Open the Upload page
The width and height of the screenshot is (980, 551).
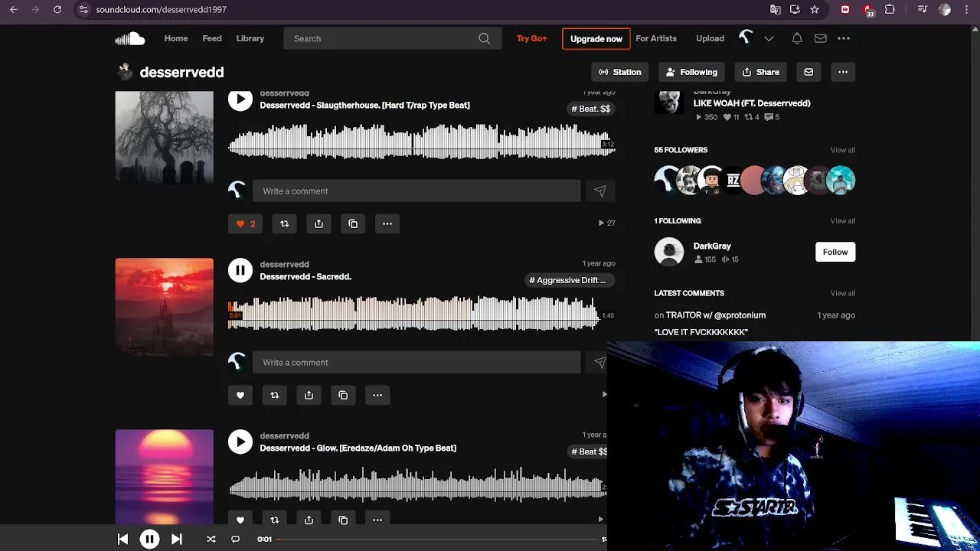710,38
